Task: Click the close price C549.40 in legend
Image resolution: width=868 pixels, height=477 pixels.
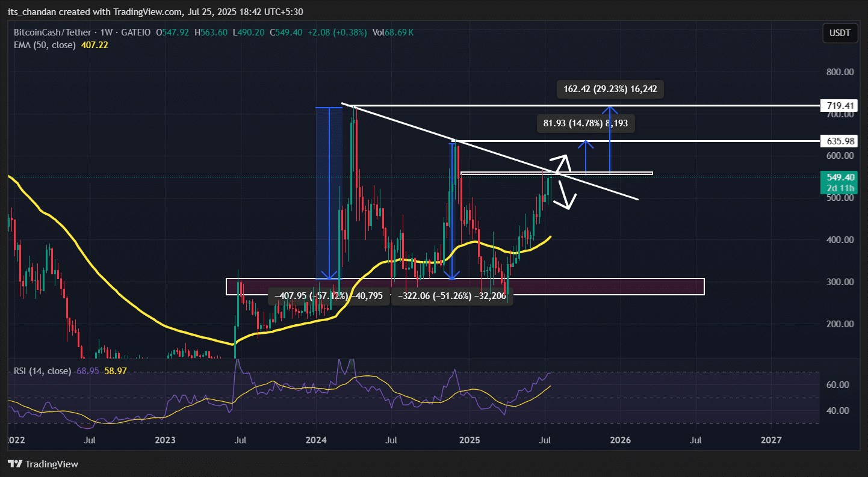Action: 285,33
